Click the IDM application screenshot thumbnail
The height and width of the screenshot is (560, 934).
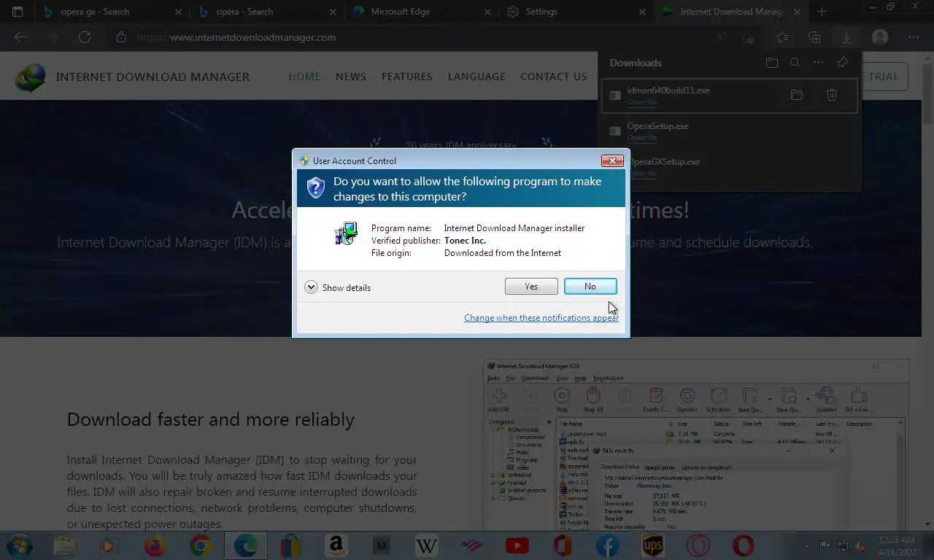coord(695,445)
